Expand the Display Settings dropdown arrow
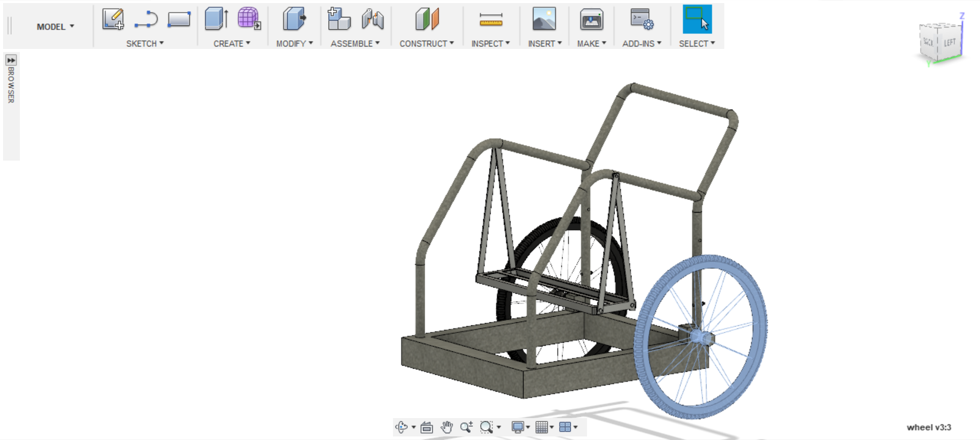The image size is (980, 440). [528, 427]
